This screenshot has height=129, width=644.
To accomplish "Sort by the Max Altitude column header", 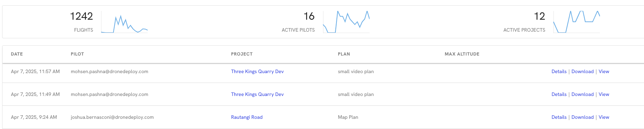I will click(x=462, y=54).
